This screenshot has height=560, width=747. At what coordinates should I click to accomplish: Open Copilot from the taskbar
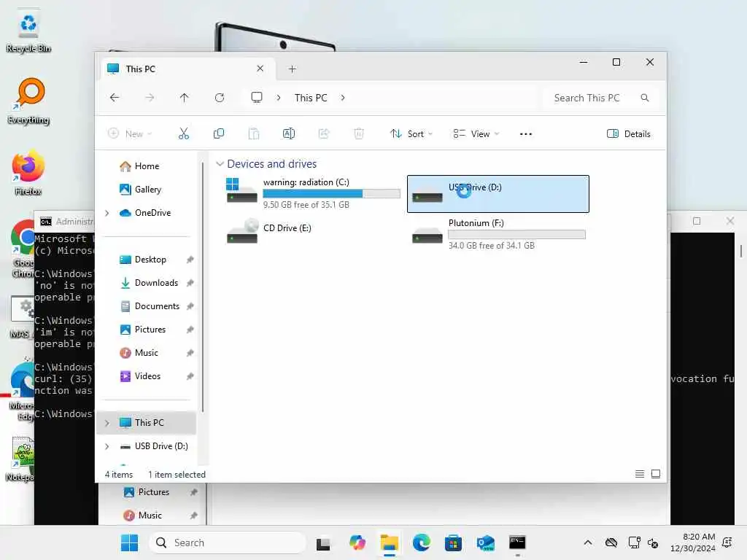357,542
